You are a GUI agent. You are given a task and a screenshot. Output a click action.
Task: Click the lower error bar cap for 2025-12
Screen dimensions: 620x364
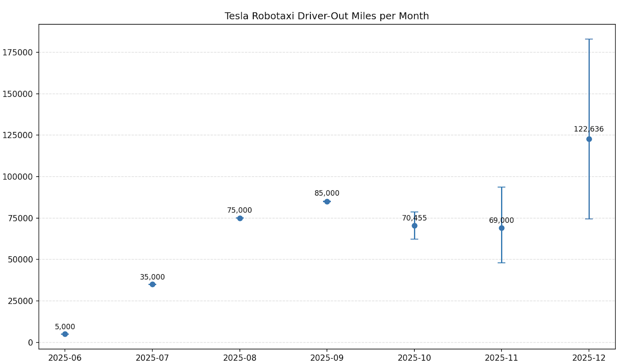(589, 219)
